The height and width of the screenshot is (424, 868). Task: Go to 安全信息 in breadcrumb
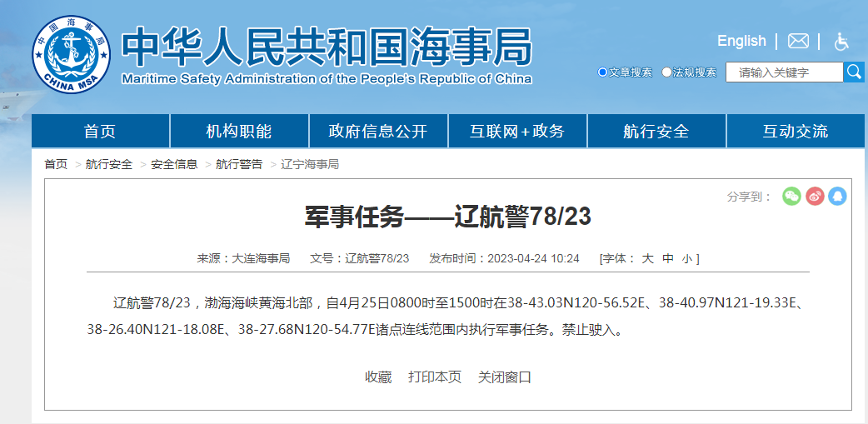pyautogui.click(x=174, y=164)
